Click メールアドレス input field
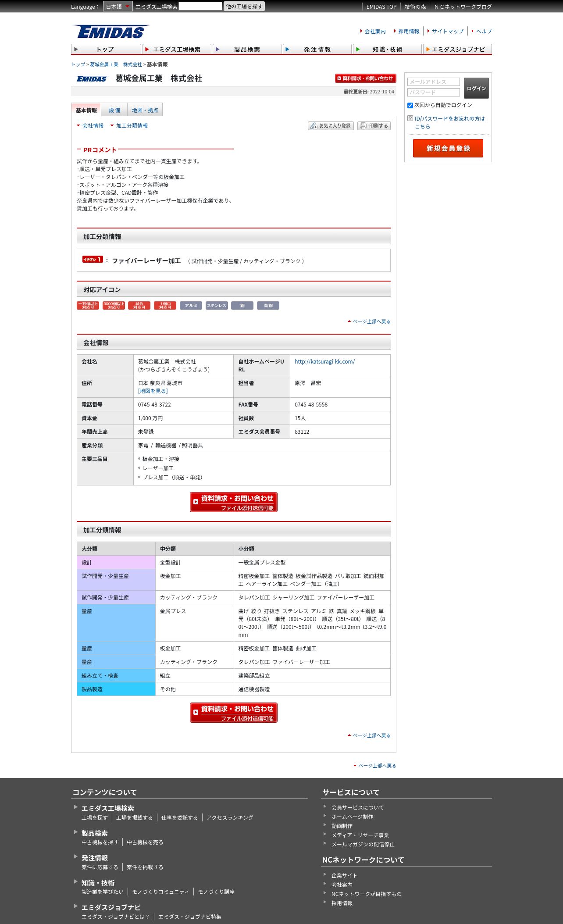 coord(434,82)
